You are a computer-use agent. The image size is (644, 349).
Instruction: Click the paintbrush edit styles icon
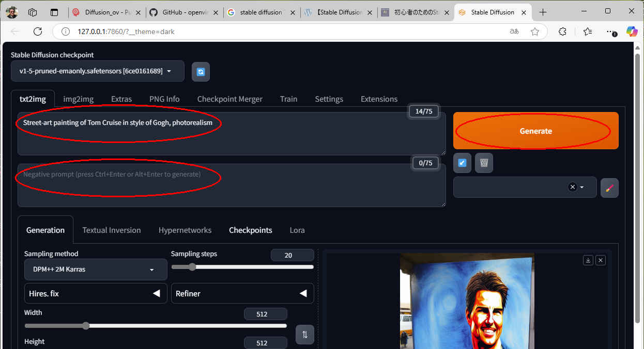609,187
